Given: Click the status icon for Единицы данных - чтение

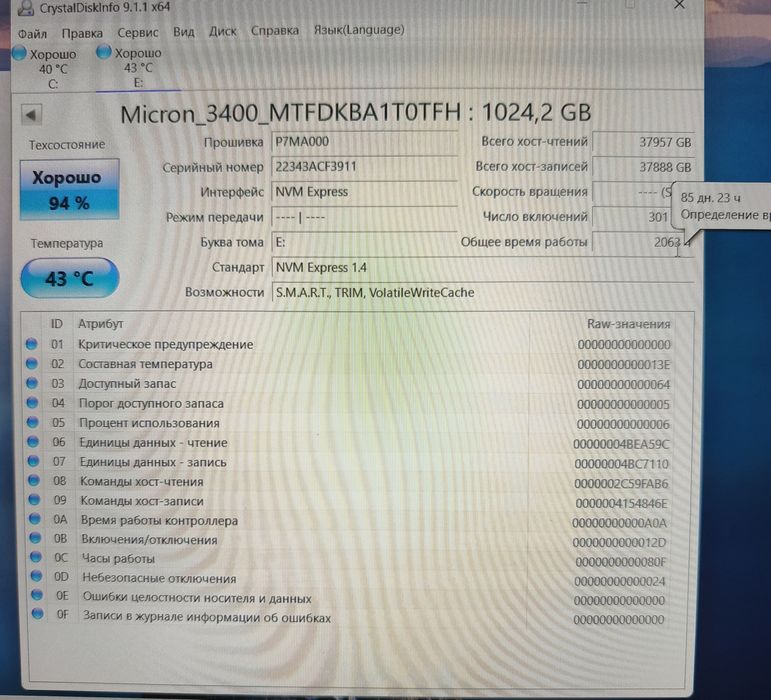Looking at the screenshot, I should tap(33, 441).
